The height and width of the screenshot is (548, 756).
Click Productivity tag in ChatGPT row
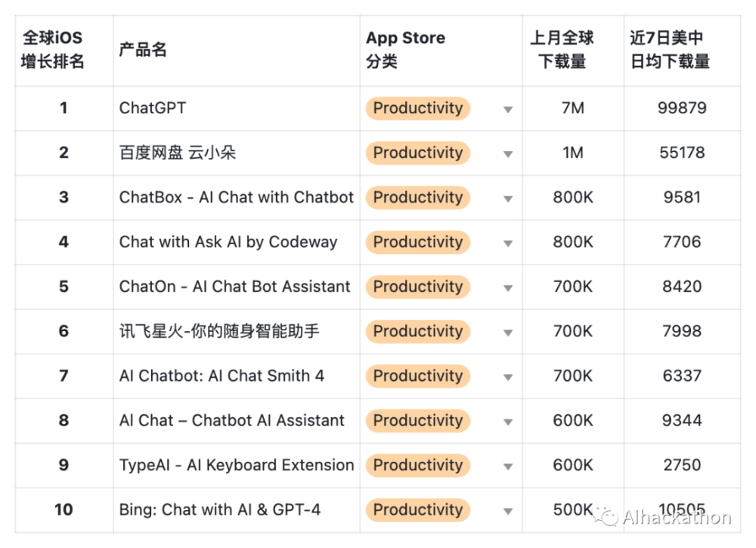[418, 108]
